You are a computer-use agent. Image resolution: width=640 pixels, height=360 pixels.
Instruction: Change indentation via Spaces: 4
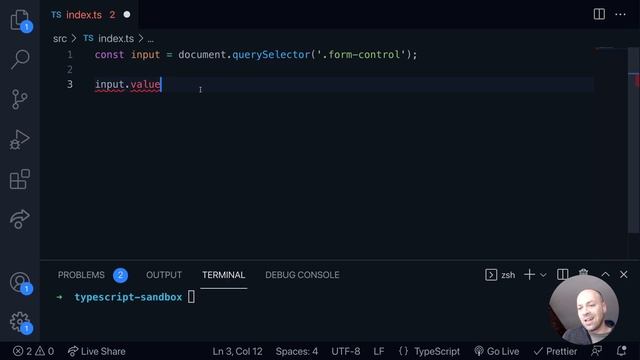(296, 351)
